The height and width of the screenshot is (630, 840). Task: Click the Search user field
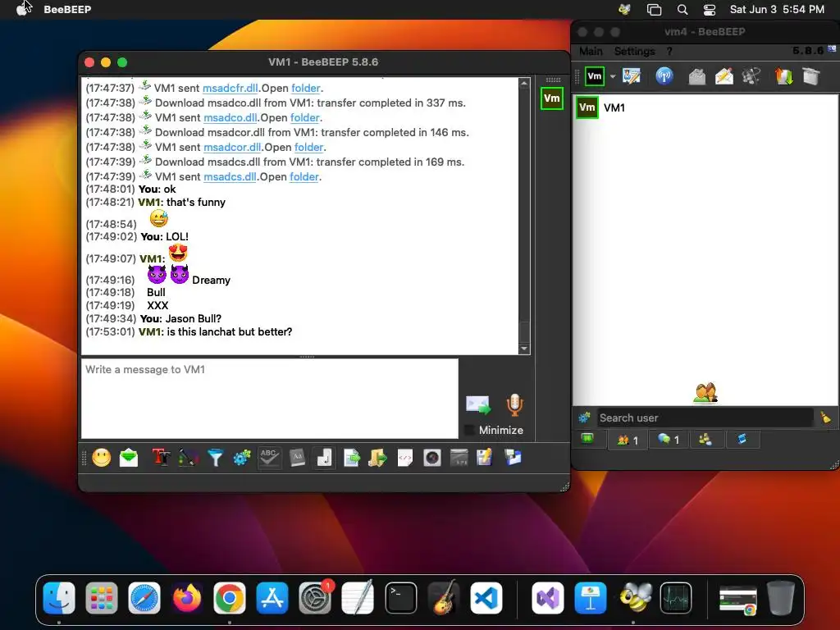[705, 418]
